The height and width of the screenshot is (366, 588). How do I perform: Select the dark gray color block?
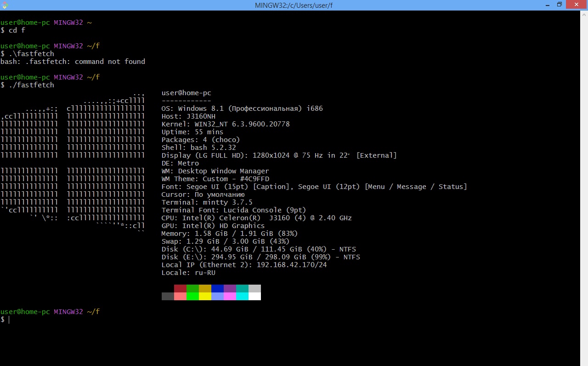coord(168,296)
